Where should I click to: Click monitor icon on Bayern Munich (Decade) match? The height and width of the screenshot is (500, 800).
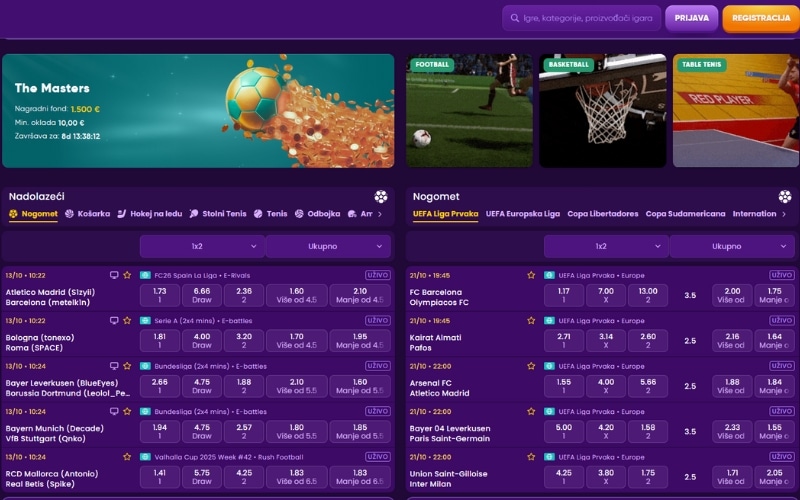(x=114, y=411)
